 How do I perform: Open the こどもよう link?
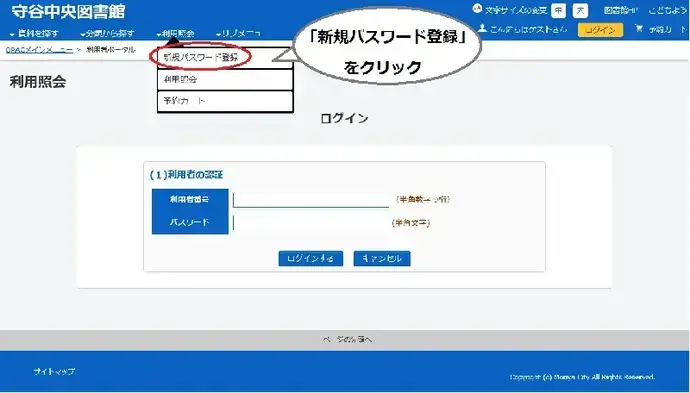[667, 10]
